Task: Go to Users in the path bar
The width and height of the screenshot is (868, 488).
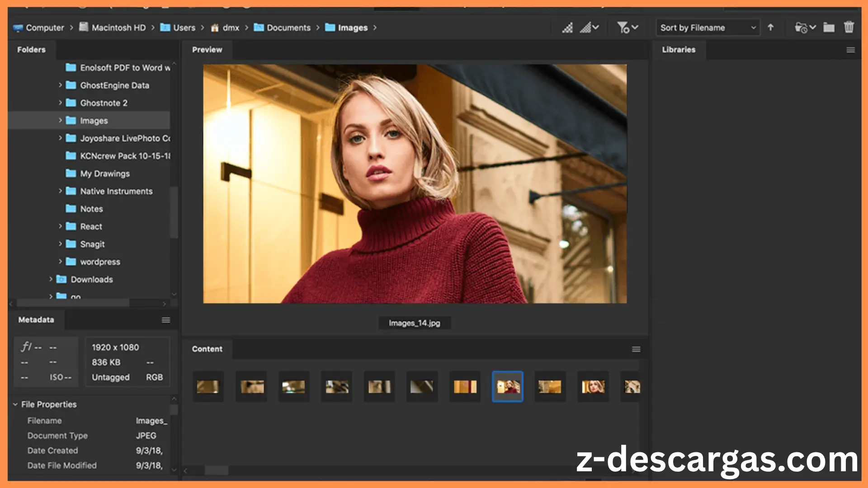Action: point(178,28)
